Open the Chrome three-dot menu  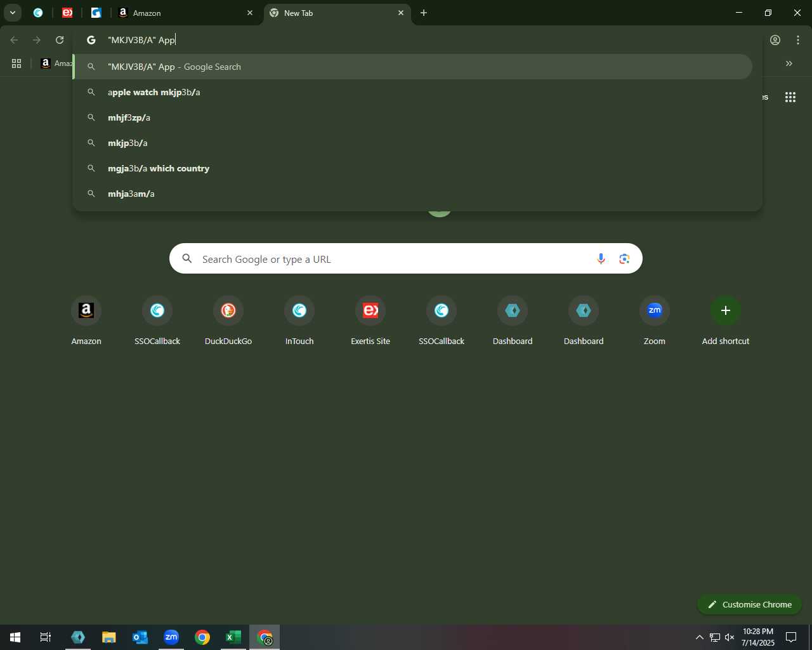pyautogui.click(x=798, y=40)
